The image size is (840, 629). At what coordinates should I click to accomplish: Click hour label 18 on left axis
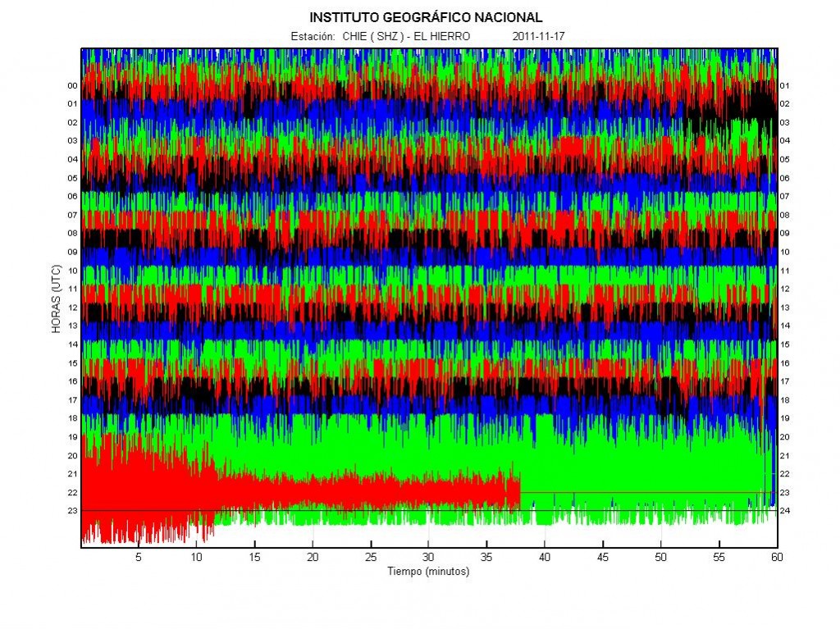[x=72, y=418]
